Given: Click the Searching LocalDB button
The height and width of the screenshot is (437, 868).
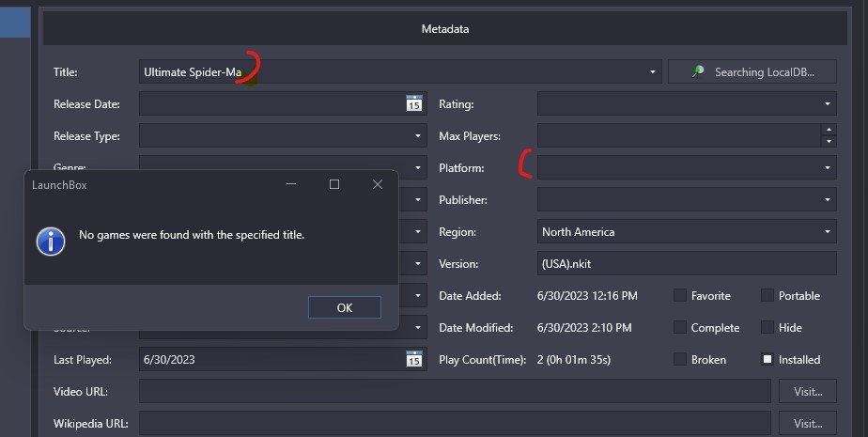Looking at the screenshot, I should pos(752,72).
